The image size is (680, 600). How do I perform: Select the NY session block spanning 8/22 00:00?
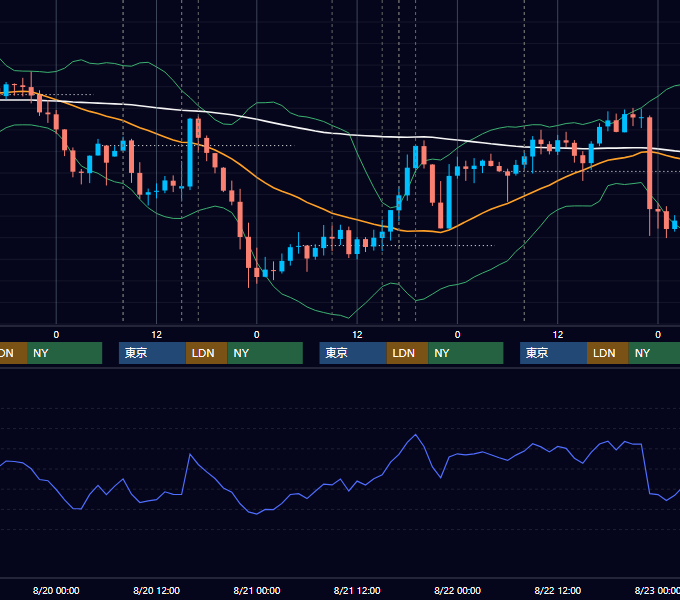466,353
